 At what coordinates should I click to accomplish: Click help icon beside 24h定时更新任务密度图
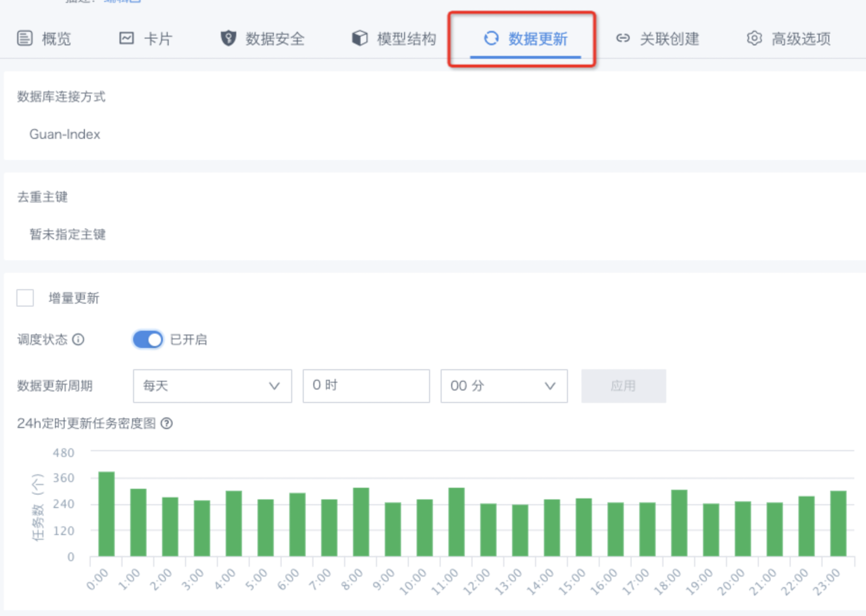click(x=167, y=424)
